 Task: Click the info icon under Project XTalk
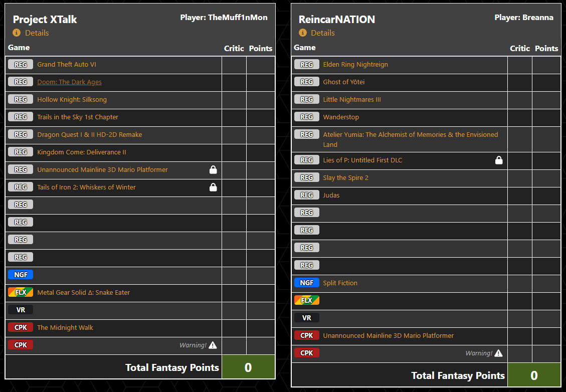pyautogui.click(x=17, y=33)
